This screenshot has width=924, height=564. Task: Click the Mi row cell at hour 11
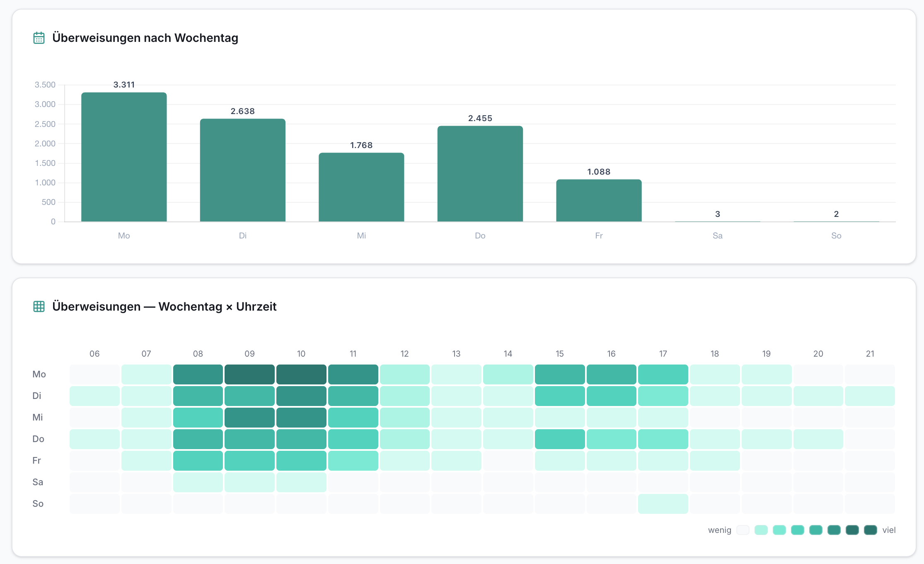(353, 418)
